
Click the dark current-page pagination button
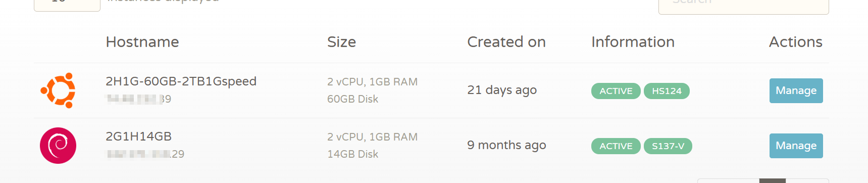point(773,180)
